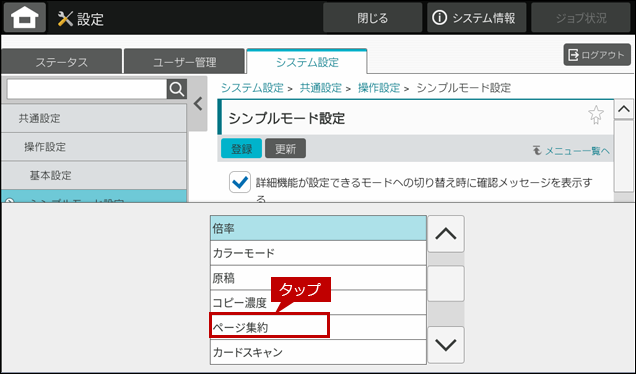
Task: Open 共通設定 in the left menu
Action: 94,118
